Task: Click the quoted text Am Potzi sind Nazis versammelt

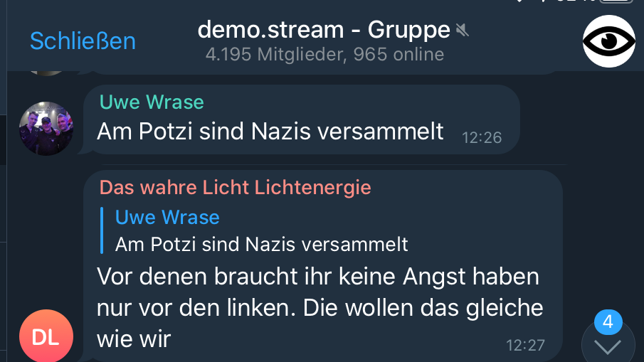Action: coord(261,245)
